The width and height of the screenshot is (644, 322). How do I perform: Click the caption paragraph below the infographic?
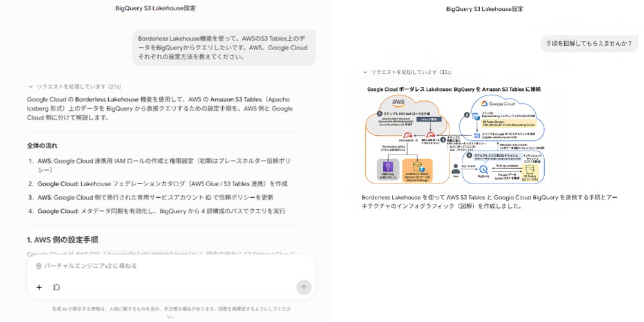point(489,202)
